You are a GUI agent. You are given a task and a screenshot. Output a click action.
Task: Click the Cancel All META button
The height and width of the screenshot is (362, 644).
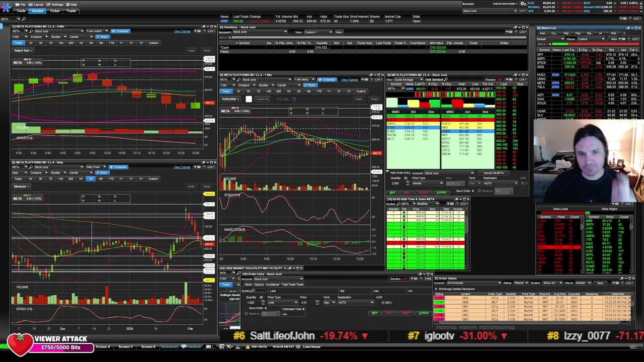(493, 173)
